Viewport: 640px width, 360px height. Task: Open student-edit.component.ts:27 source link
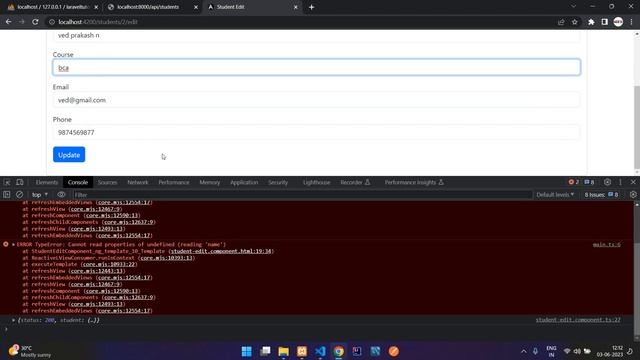(x=578, y=320)
